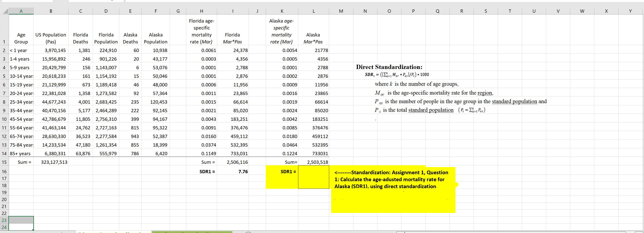Image resolution: width=644 pixels, height=233 pixels.
Task: Click US population value 44,677,243
Action: coord(51,102)
